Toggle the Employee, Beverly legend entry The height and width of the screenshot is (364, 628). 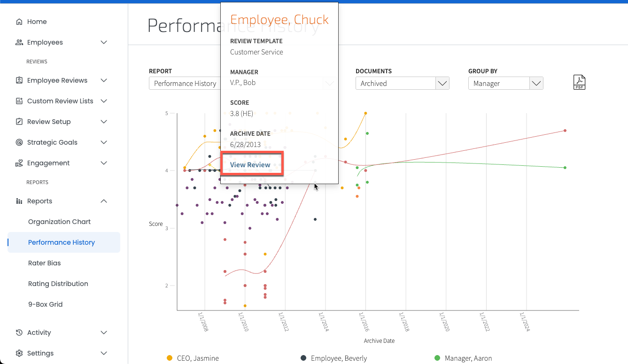[334, 358]
